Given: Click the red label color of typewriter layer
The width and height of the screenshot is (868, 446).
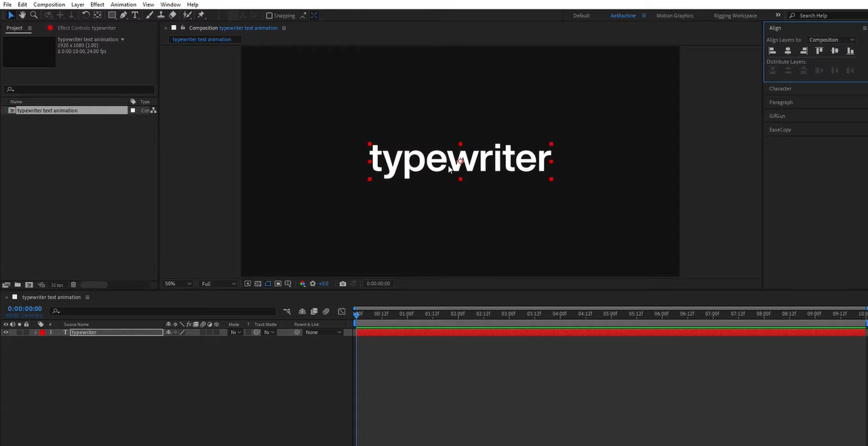Looking at the screenshot, I should 42,333.
